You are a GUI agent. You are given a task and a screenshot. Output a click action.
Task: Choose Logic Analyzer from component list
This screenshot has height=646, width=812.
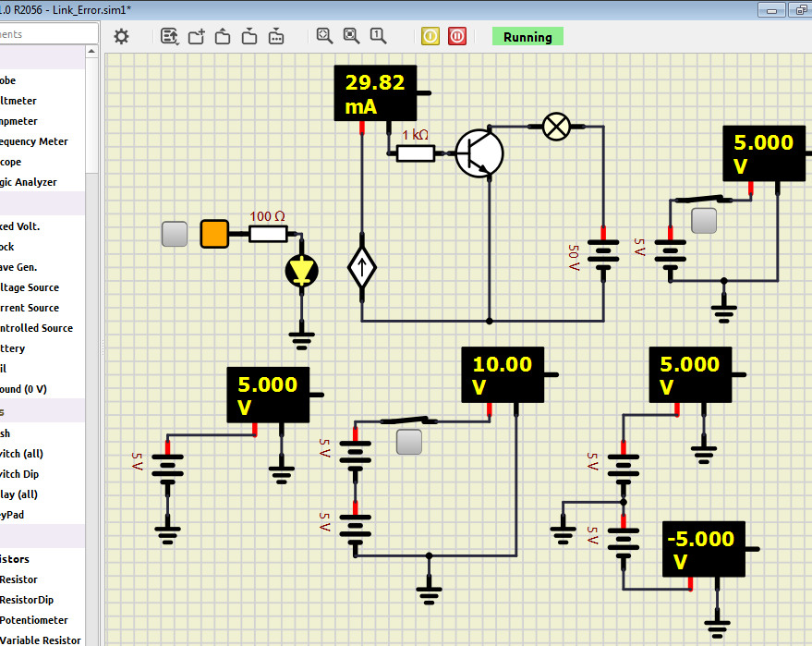(x=29, y=182)
